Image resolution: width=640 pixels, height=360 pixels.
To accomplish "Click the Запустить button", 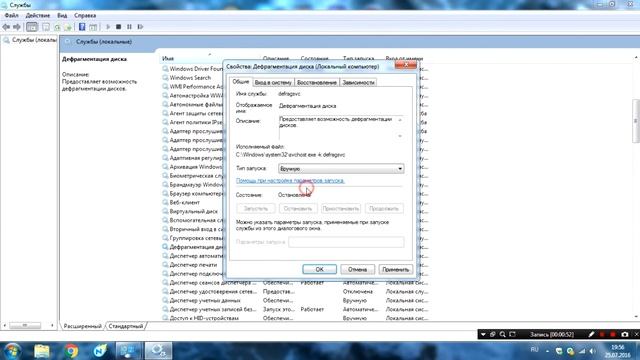I will click(x=256, y=209).
